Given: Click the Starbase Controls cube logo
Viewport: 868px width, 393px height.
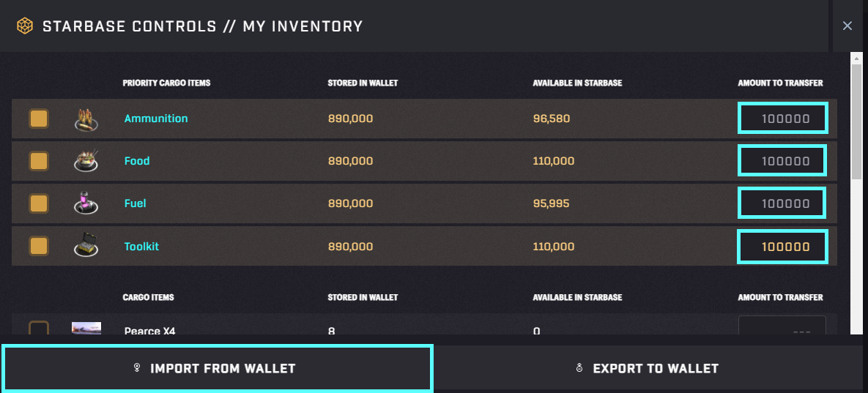Looking at the screenshot, I should pyautogui.click(x=24, y=26).
